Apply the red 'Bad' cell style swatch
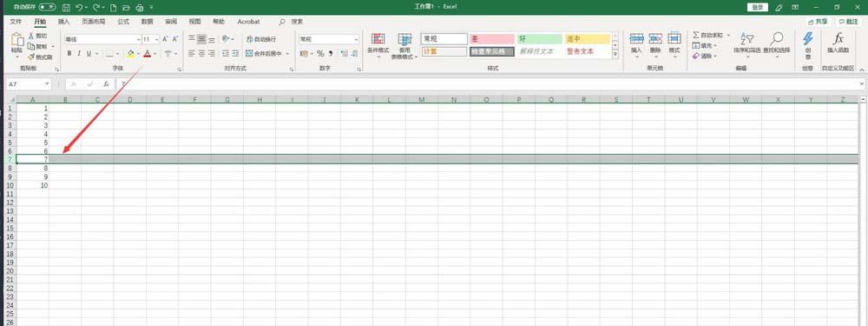The image size is (868, 326). [492, 39]
